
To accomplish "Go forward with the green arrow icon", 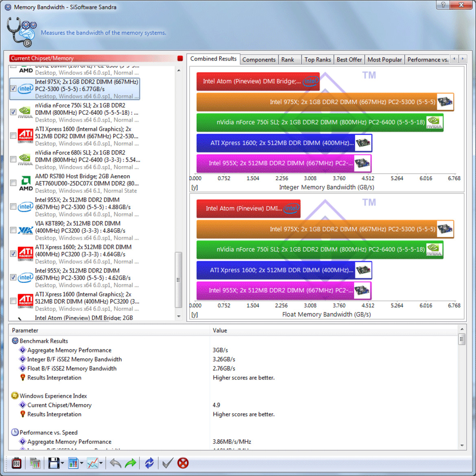I will tap(131, 463).
